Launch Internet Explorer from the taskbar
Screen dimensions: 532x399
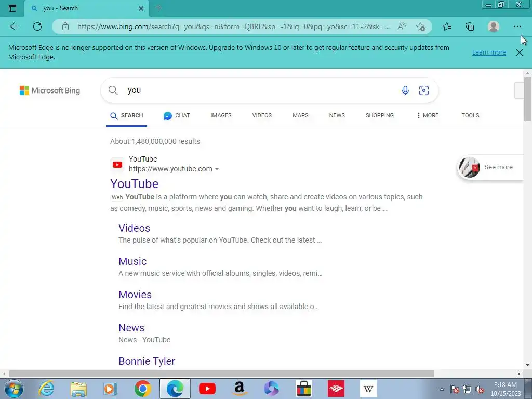click(46, 389)
